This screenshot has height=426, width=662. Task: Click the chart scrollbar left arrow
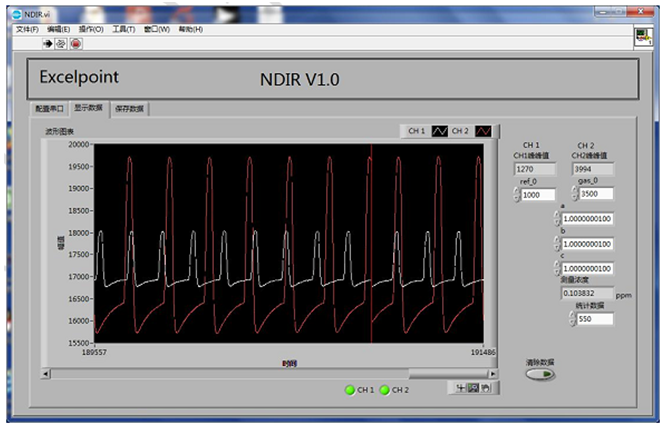click(x=46, y=374)
